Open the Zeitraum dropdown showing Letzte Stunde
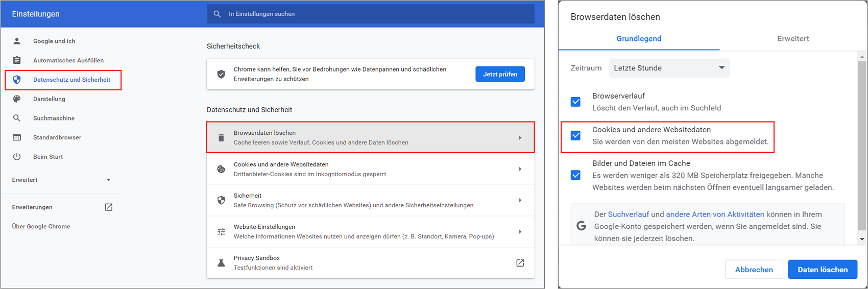The image size is (868, 289). [669, 68]
